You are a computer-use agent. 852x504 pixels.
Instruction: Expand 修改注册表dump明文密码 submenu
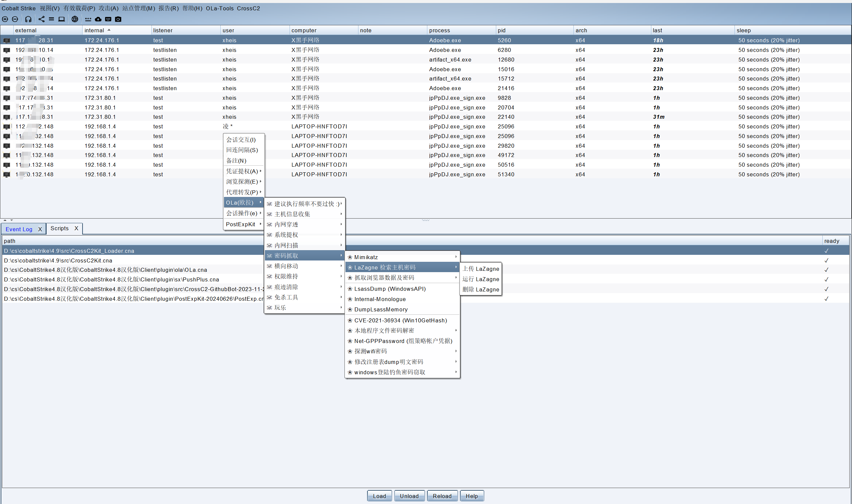click(x=403, y=362)
